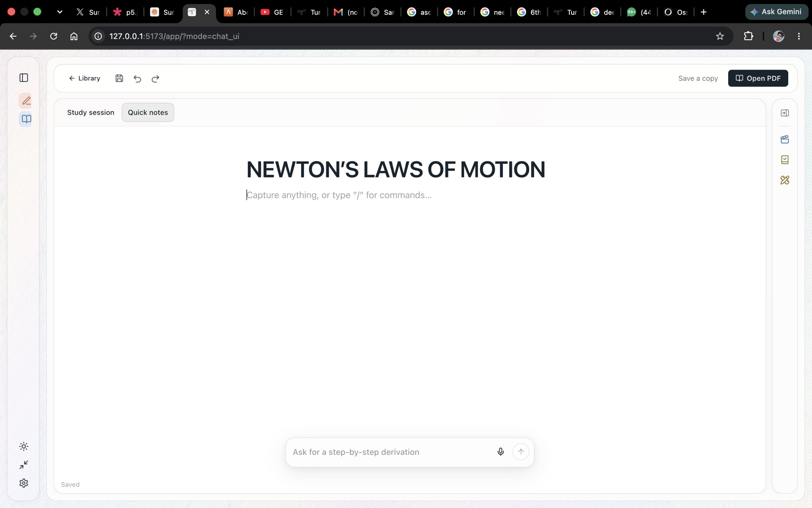Click the Saved status text
This screenshot has height=508, width=812.
70,485
